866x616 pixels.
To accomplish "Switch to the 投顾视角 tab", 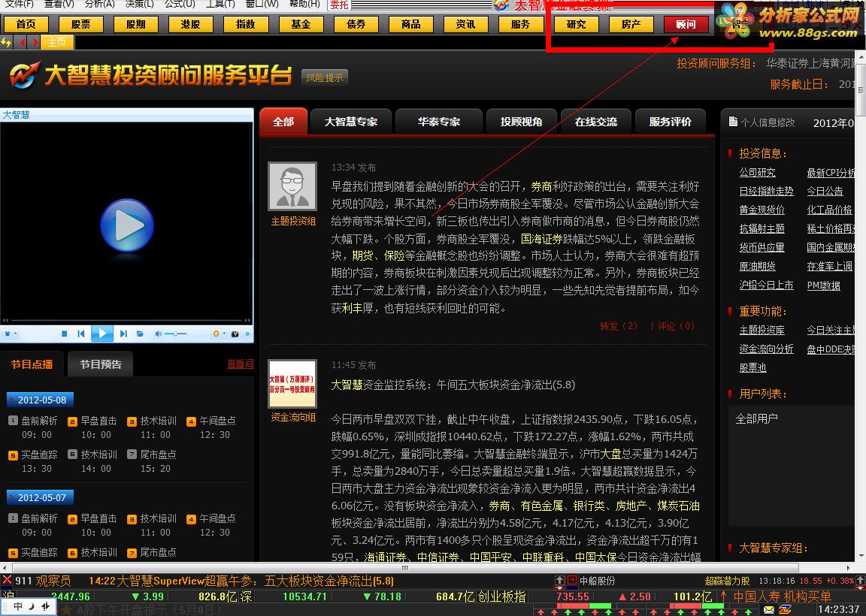I will tap(521, 122).
